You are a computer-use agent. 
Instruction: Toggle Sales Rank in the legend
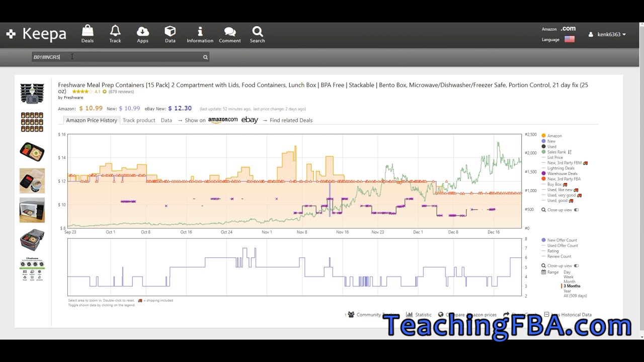click(553, 152)
